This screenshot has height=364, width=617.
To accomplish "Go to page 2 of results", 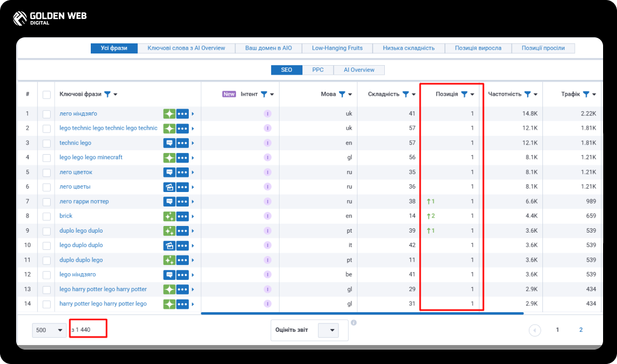I will 581,330.
